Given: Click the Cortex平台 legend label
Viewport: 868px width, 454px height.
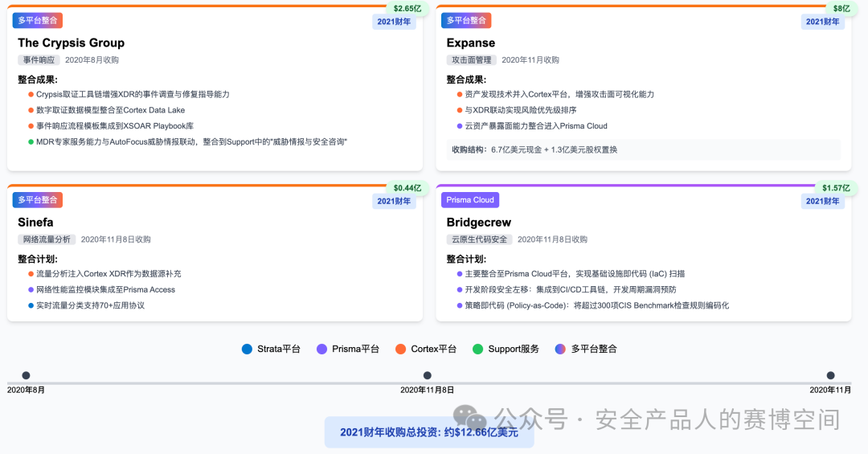Looking at the screenshot, I should click(x=433, y=349).
